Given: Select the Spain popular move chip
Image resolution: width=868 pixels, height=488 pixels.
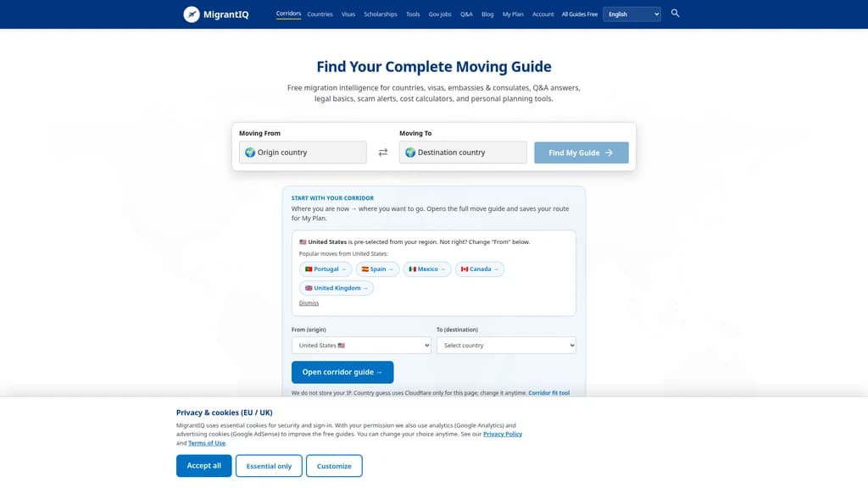Looking at the screenshot, I should pyautogui.click(x=377, y=269).
